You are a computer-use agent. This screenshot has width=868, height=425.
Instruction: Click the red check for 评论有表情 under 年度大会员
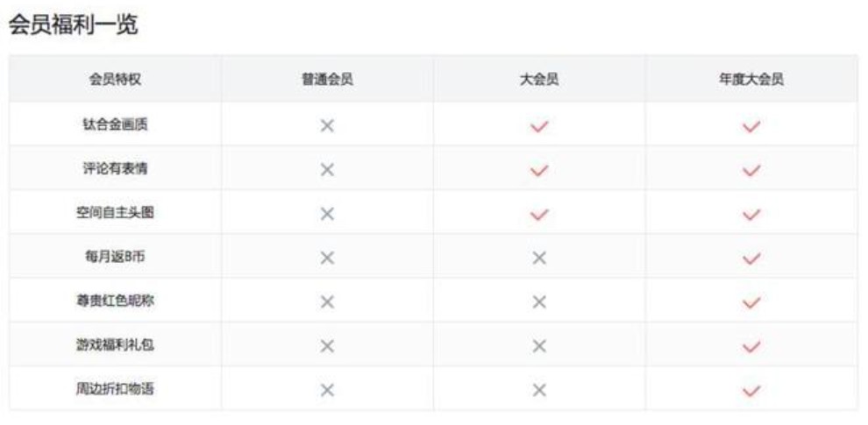coord(751,170)
